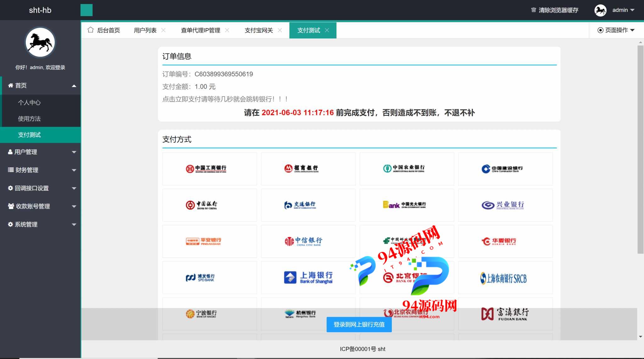Click the payment amount 1.00 元
The width and height of the screenshot is (644, 359).
pos(205,87)
